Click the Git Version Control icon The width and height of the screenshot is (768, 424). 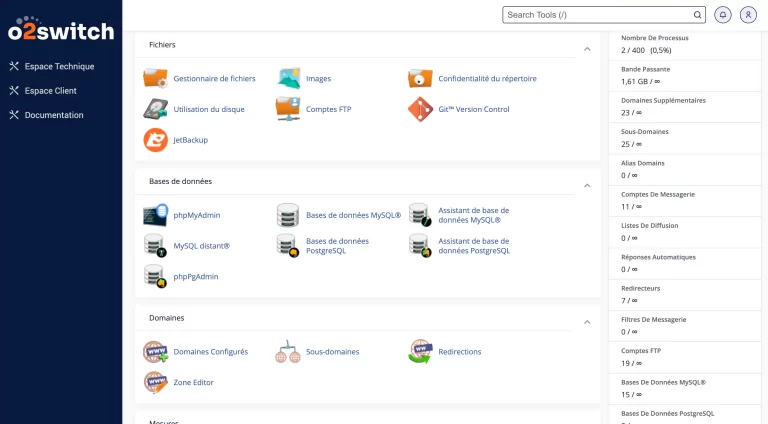coord(420,109)
